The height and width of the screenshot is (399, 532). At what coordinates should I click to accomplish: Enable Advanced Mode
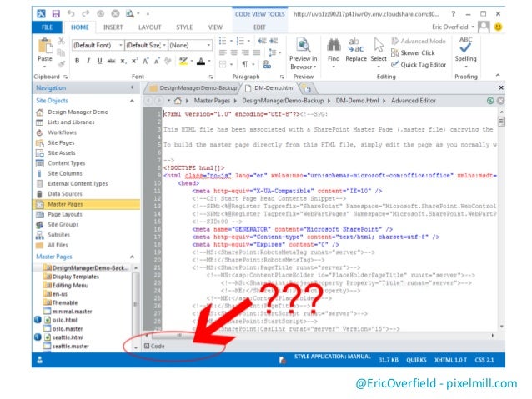click(x=419, y=41)
